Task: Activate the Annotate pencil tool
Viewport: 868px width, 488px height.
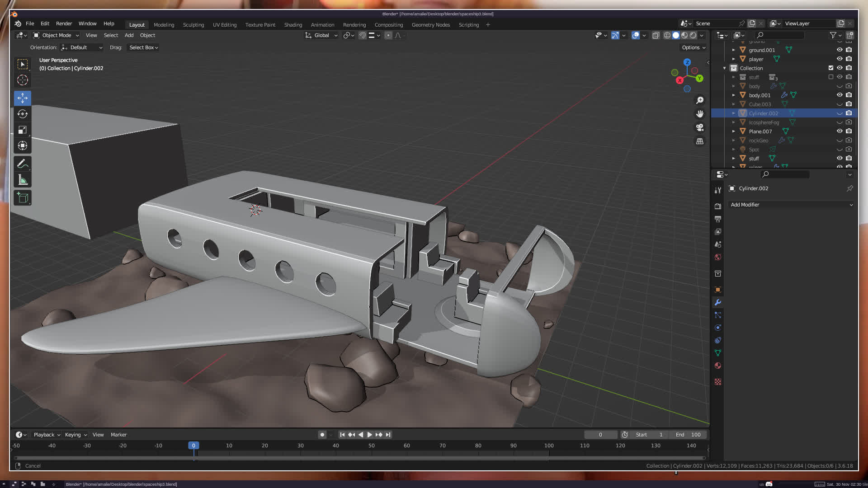Action: (23, 164)
